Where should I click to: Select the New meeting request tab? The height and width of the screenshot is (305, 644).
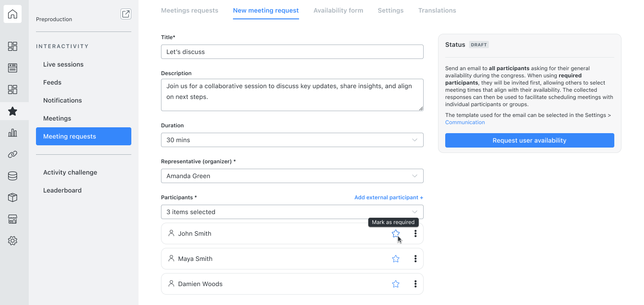(266, 10)
